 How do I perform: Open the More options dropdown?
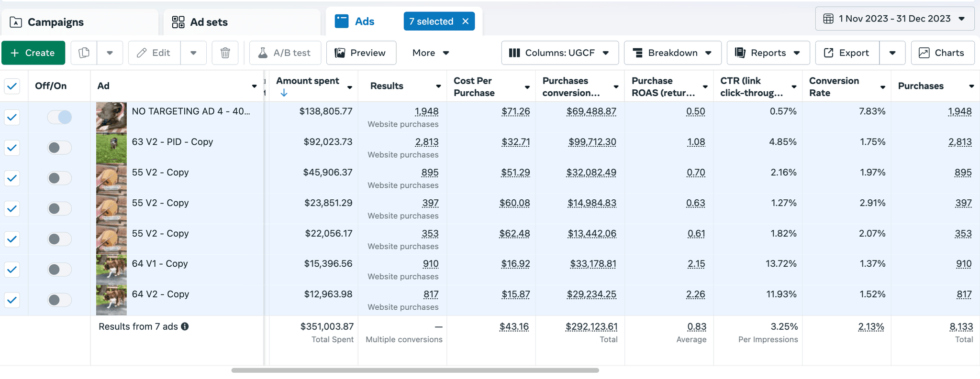tap(431, 53)
